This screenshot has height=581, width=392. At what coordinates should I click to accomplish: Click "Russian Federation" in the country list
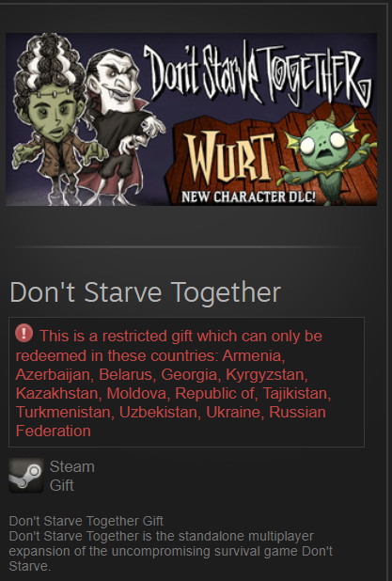click(x=171, y=422)
